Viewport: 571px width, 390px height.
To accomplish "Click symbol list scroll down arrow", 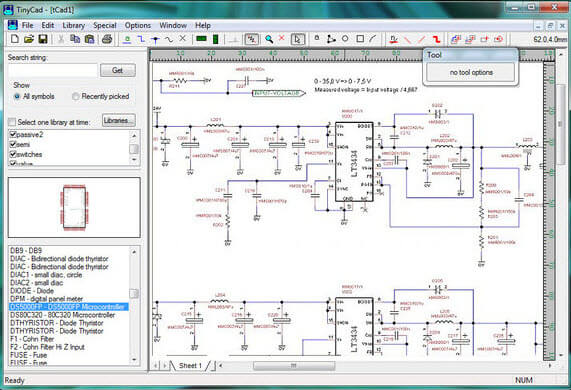I will coord(134,359).
